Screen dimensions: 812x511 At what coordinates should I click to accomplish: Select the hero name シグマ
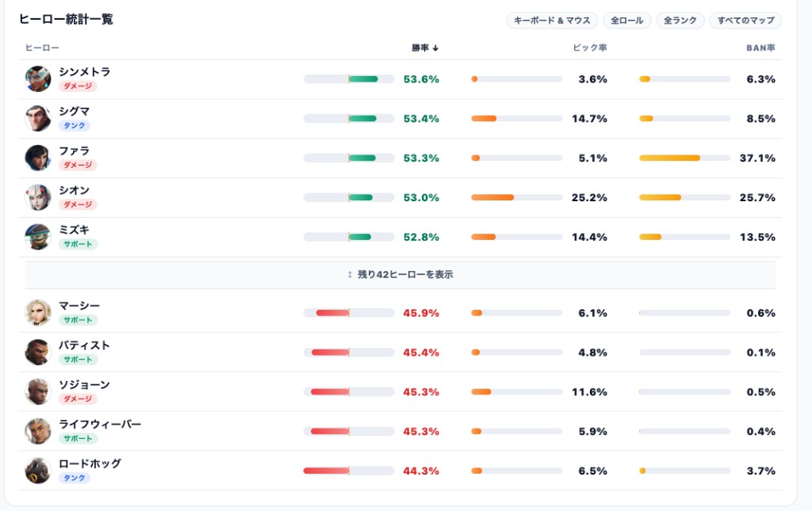tap(74, 111)
